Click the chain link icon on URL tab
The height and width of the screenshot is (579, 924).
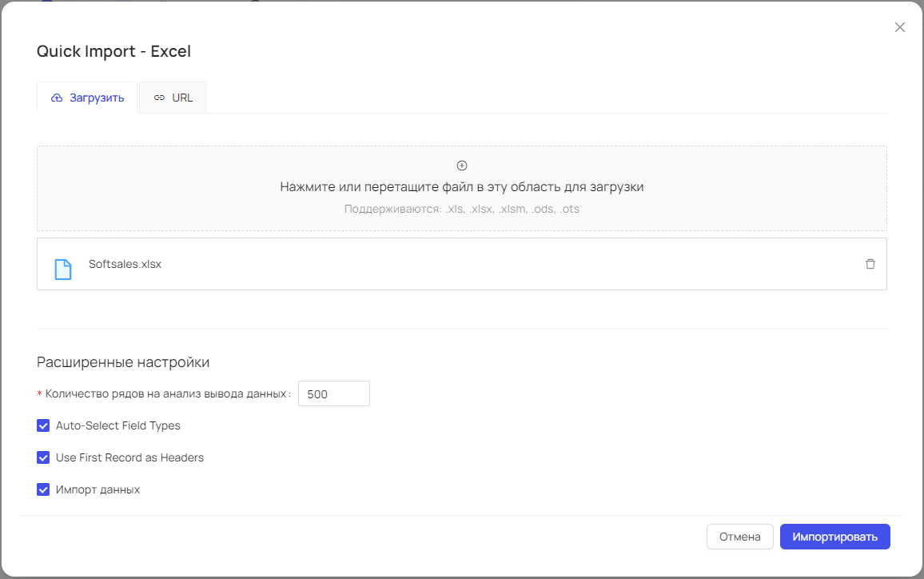158,98
